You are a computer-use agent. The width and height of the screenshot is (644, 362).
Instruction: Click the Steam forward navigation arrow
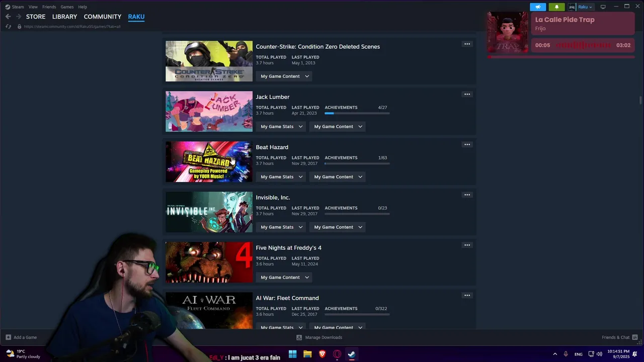(x=18, y=17)
